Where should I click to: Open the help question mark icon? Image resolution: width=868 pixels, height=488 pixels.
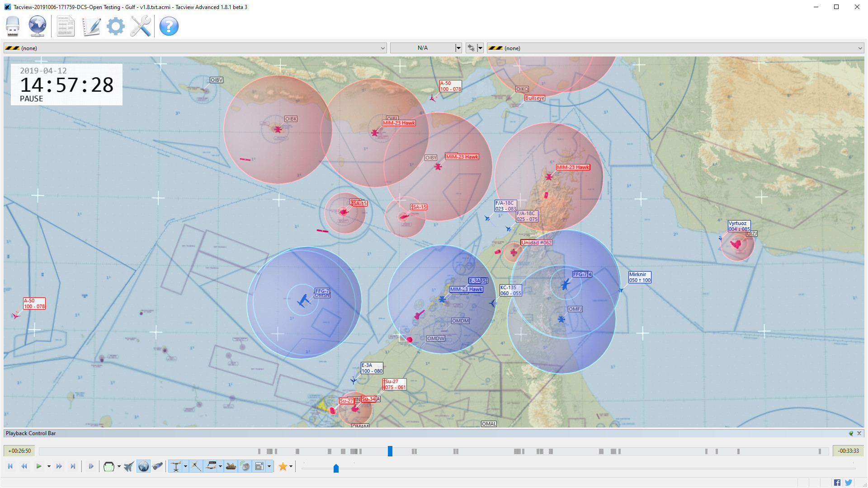(169, 26)
